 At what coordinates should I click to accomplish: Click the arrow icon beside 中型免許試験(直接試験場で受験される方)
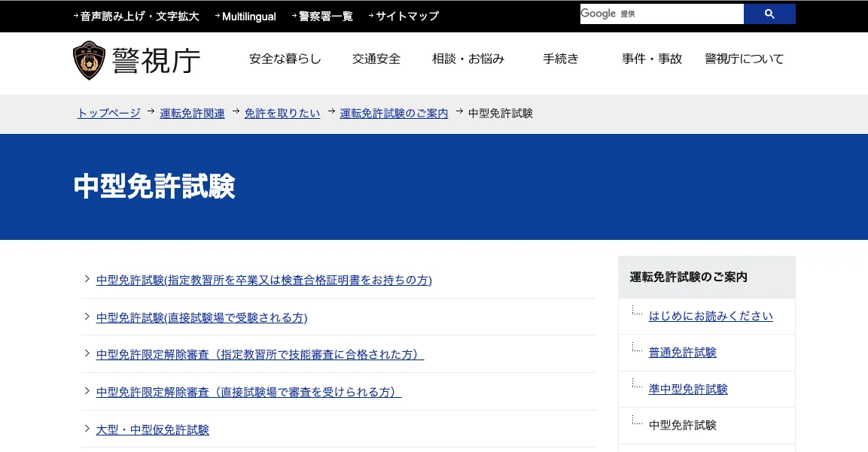(x=87, y=317)
